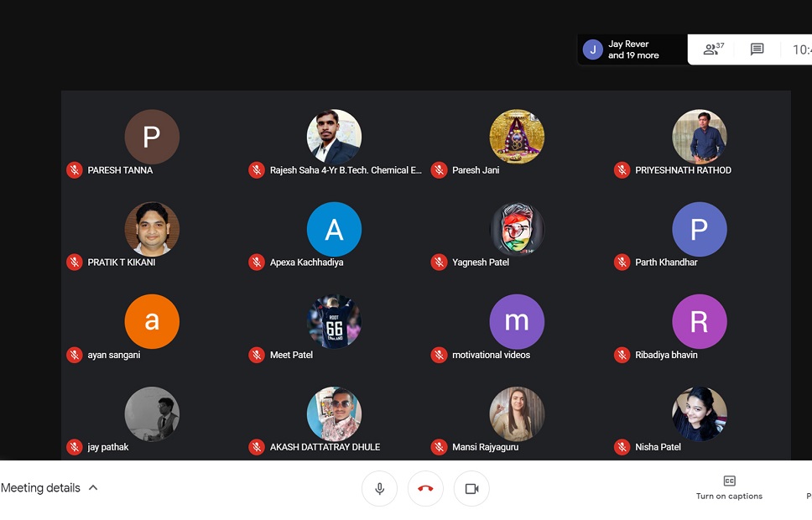Screen dimensions: 812x520
Task: Expand the 'Jay Rever and 19 more' notification
Action: coord(633,49)
